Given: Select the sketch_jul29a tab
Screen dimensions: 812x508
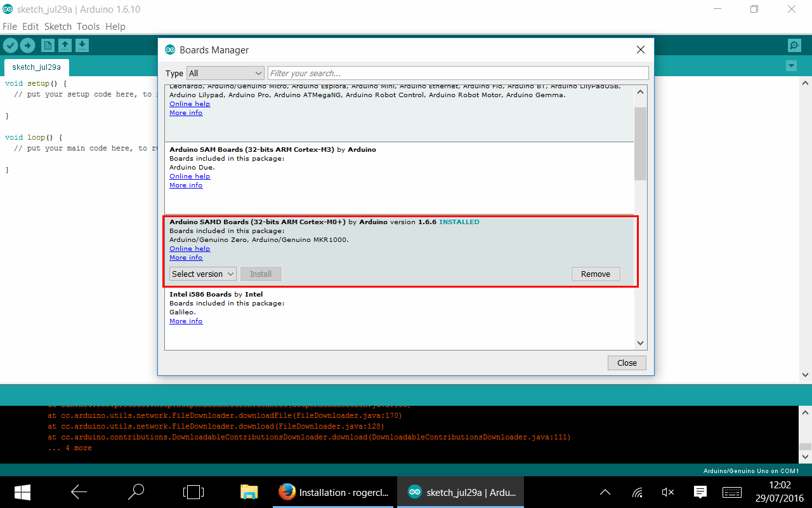Looking at the screenshot, I should (36, 67).
